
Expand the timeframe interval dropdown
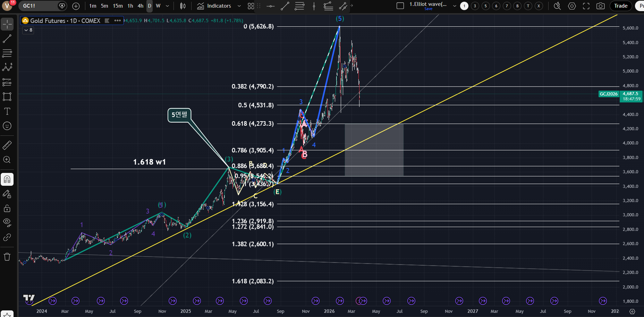click(168, 6)
